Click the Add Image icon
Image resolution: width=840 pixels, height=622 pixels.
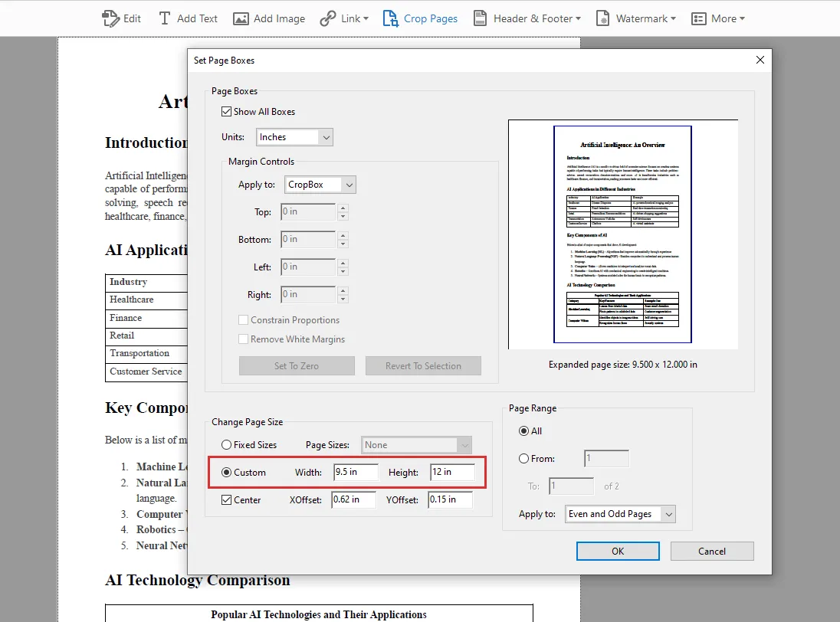click(241, 18)
